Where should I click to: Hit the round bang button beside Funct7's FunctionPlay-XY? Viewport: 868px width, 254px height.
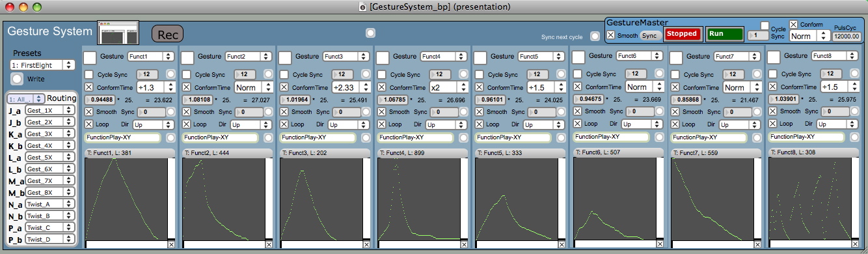click(757, 137)
